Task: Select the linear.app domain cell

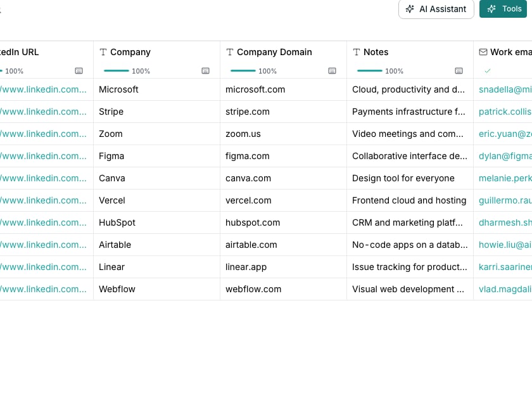Action: pos(283,267)
